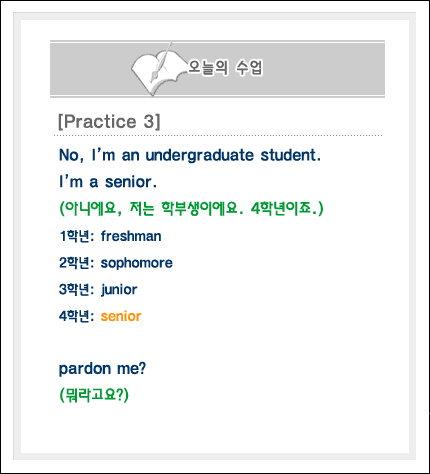Click the 4학년이죠 text in the green line
The height and width of the screenshot is (474, 430).
point(283,209)
